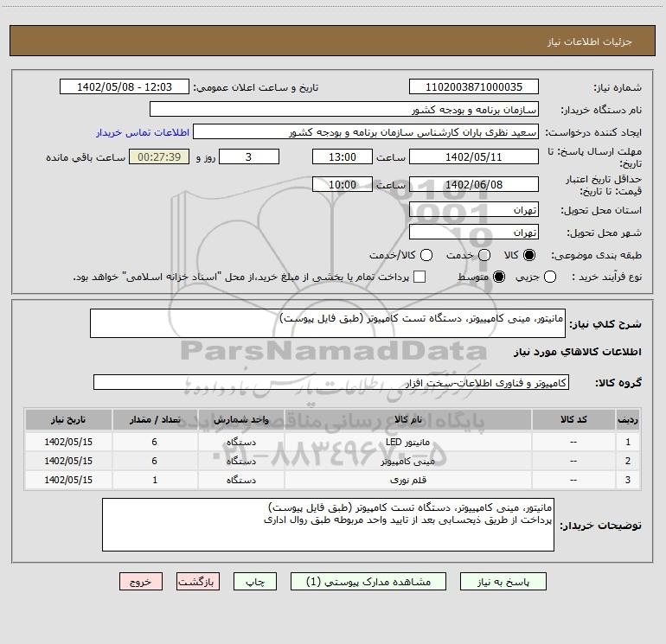
Task: Click the نام کالا column header
Action: click(407, 419)
